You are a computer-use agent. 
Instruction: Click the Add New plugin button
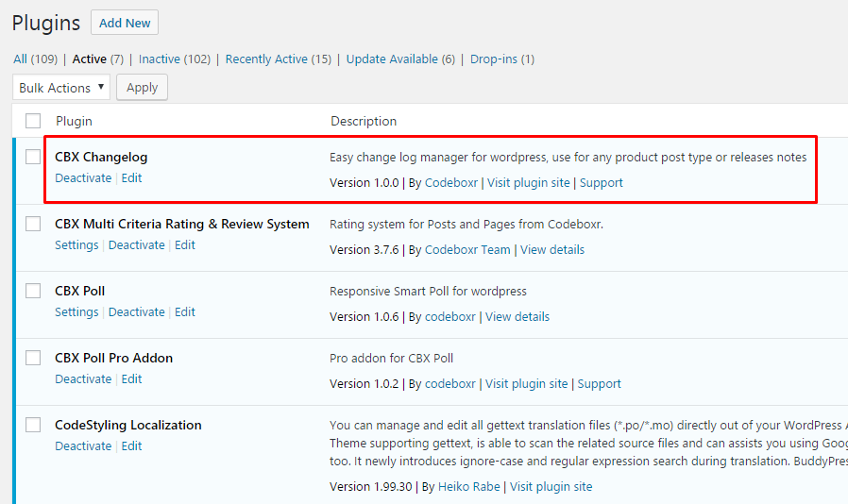coord(125,23)
